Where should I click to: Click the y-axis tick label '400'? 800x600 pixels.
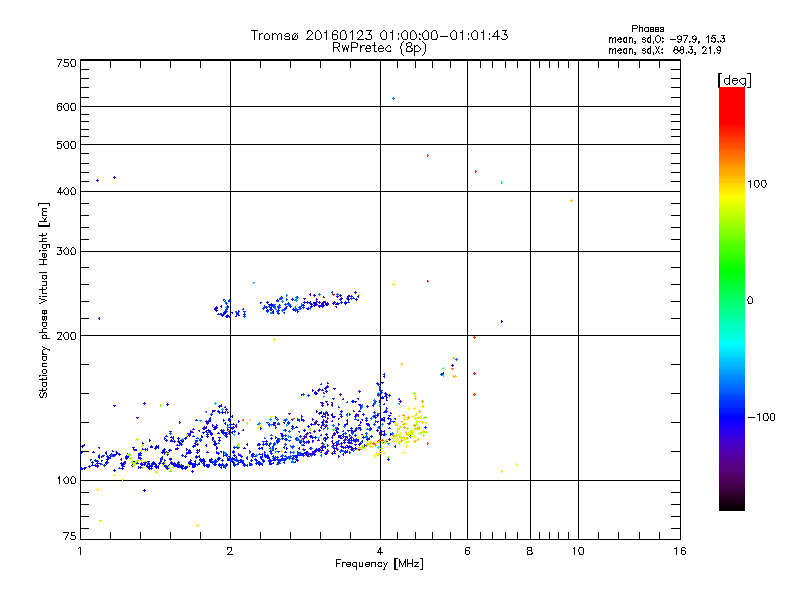(67, 191)
